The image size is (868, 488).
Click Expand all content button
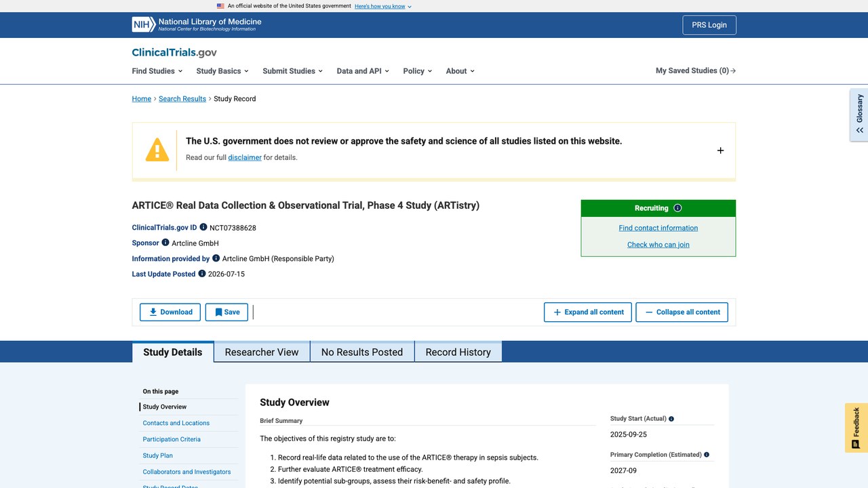pos(588,312)
